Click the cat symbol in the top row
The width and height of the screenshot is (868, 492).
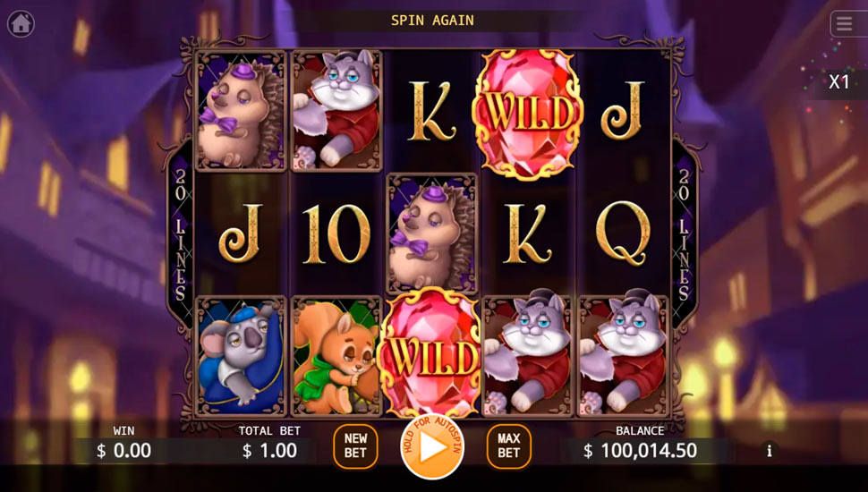point(336,111)
